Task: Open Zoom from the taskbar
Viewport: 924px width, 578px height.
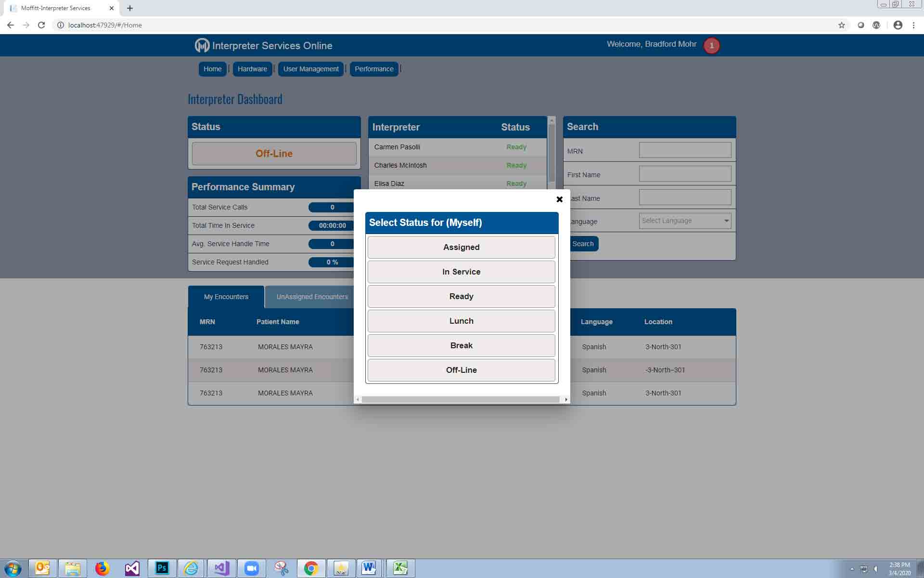Action: pos(251,568)
